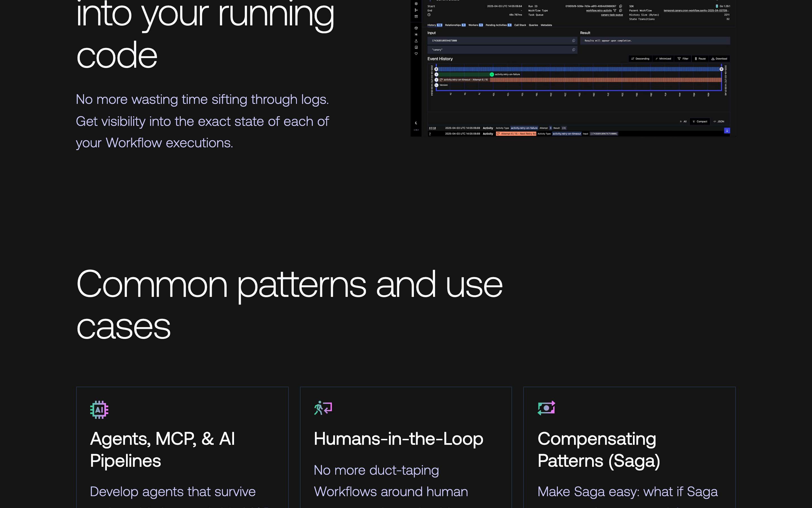Click the Humans-in-the-Loop running person icon
Viewport: 812px width, 508px height.
pyautogui.click(x=323, y=408)
